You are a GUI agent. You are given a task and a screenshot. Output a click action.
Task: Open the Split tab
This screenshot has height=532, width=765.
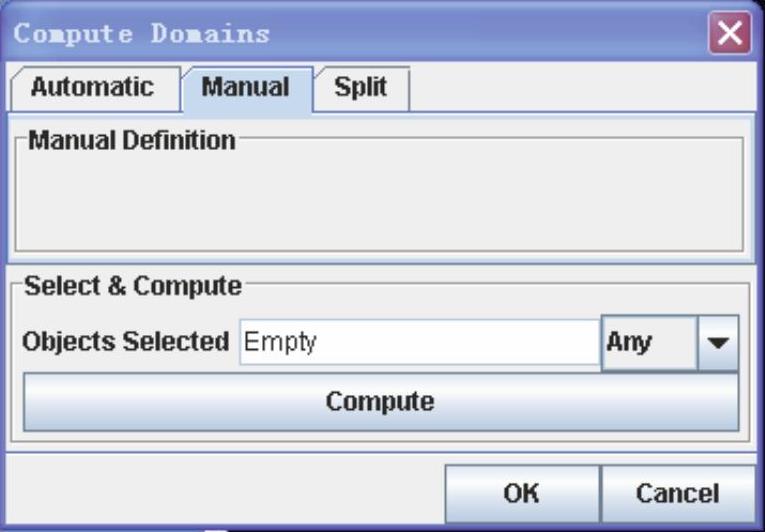pos(360,88)
